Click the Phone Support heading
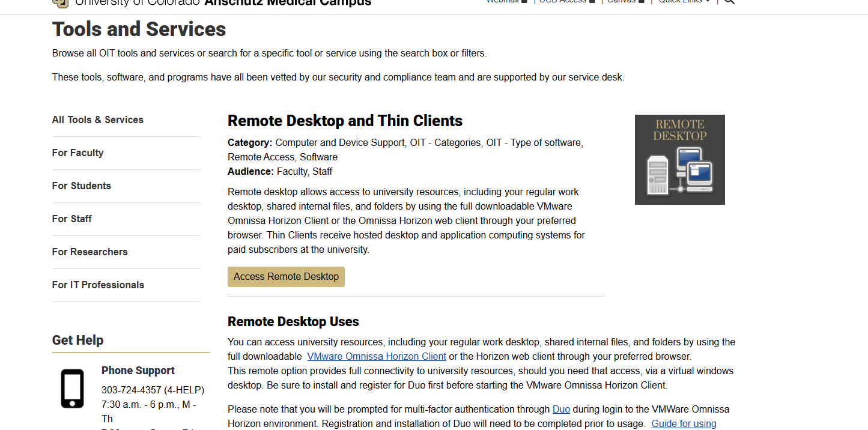Viewport: 868px width, 430px height. [138, 371]
